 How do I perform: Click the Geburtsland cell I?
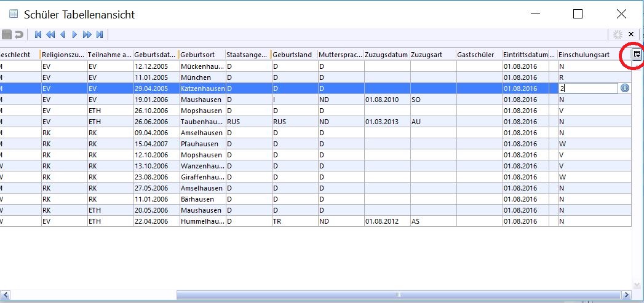point(295,100)
